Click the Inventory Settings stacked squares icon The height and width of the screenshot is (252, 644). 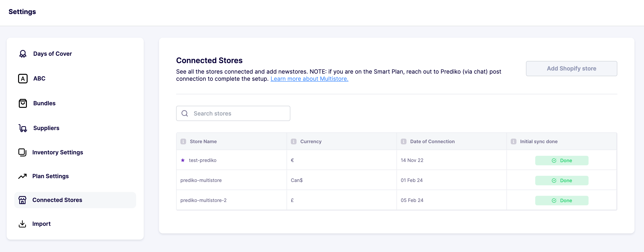tap(22, 152)
